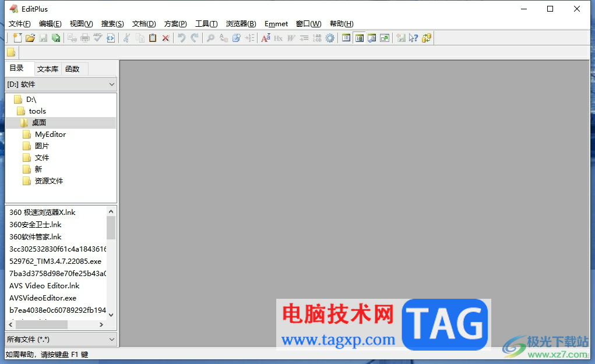Click the full screen toggle icon
The height and width of the screenshot is (364, 595).
(385, 38)
